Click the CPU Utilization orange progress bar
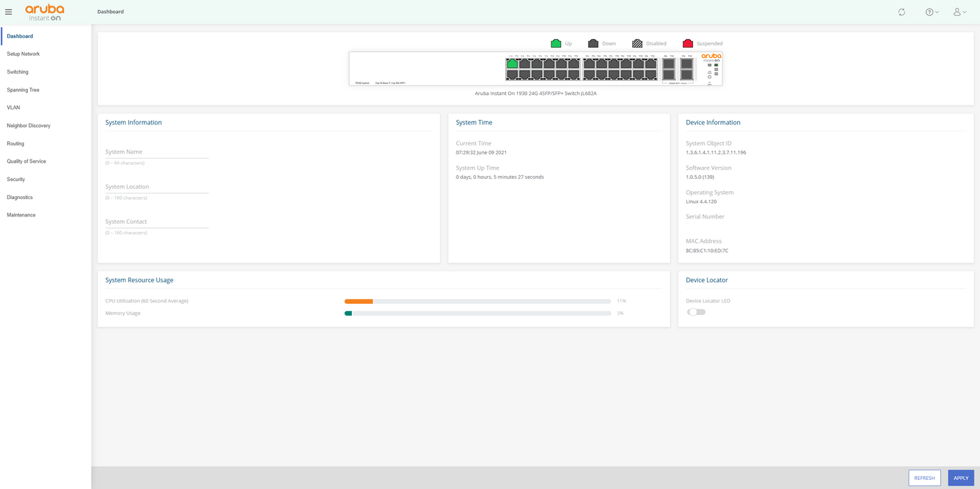 (x=359, y=301)
